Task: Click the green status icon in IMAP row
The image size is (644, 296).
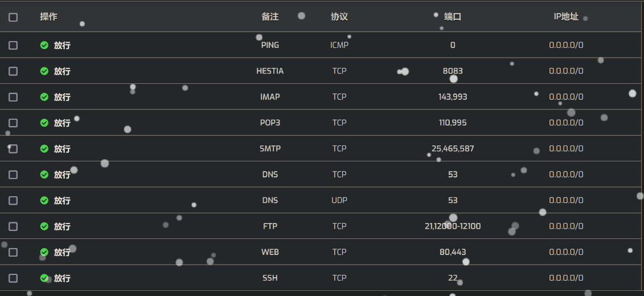Action: pyautogui.click(x=44, y=97)
